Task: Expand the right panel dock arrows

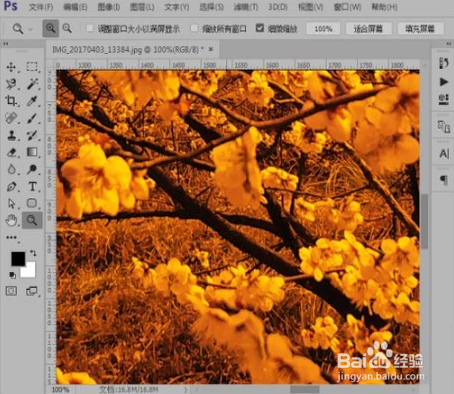Action: click(x=448, y=44)
